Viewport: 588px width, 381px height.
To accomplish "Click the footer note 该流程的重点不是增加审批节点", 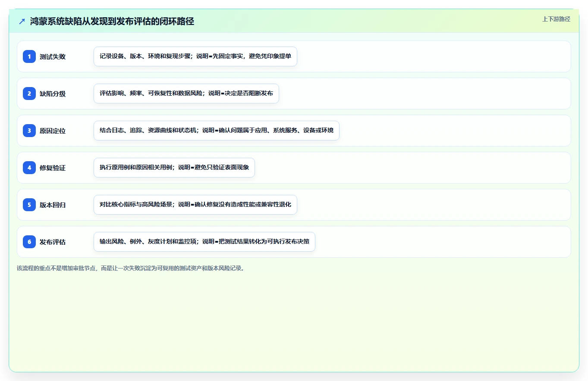I will point(131,268).
